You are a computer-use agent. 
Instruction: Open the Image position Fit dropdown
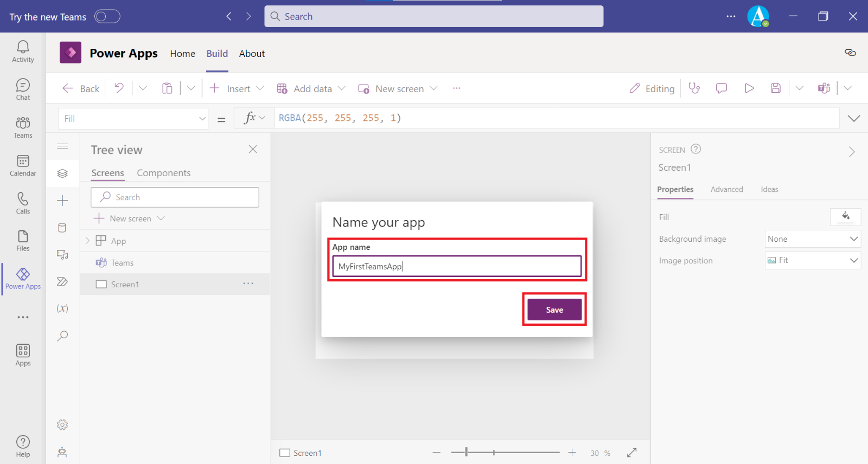pos(812,261)
